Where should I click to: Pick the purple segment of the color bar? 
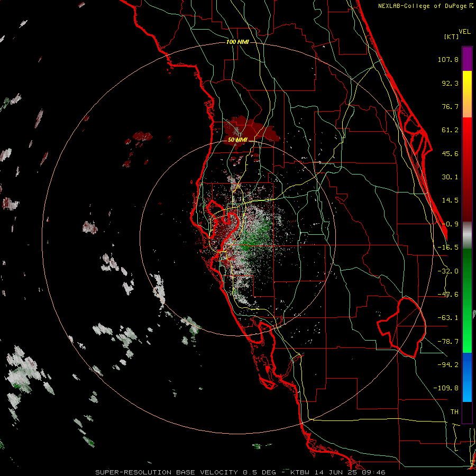pos(467,59)
